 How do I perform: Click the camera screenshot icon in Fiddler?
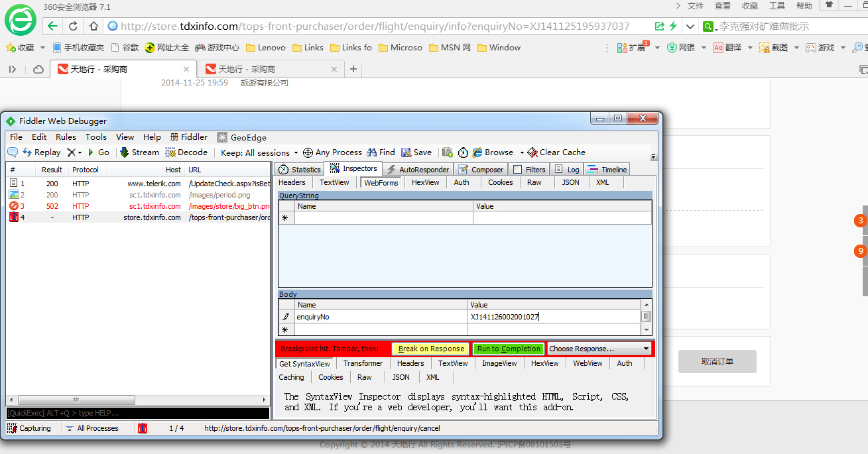(x=448, y=152)
